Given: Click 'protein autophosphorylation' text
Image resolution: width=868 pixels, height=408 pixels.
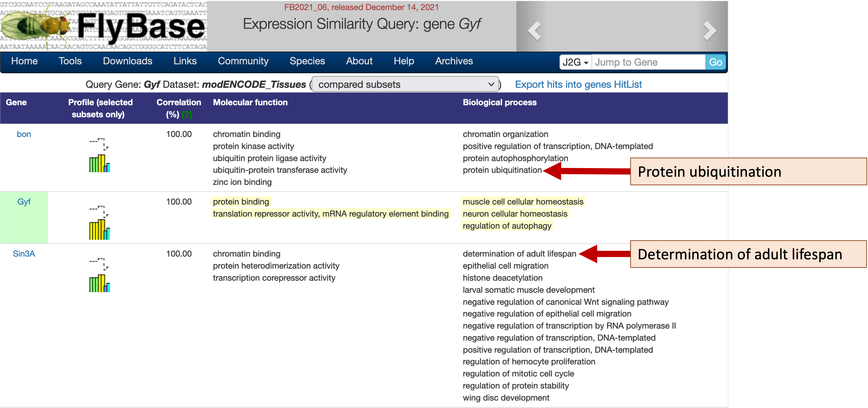Looking at the screenshot, I should click(515, 158).
